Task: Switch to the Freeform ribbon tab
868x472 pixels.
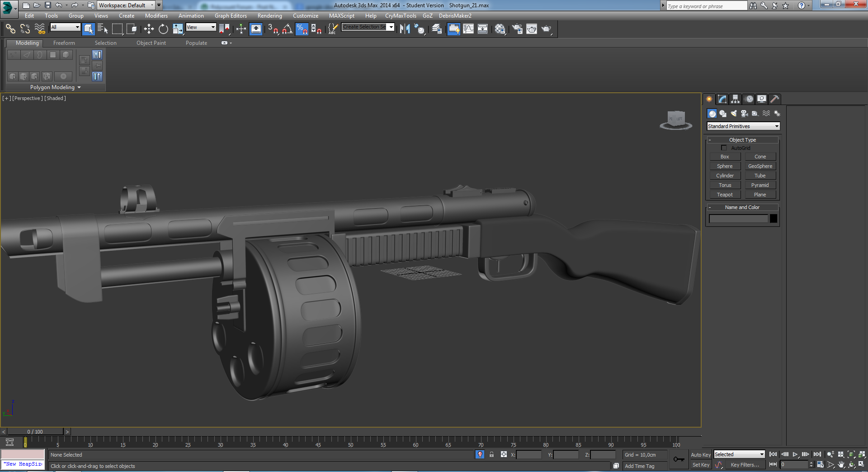Action: pyautogui.click(x=64, y=43)
